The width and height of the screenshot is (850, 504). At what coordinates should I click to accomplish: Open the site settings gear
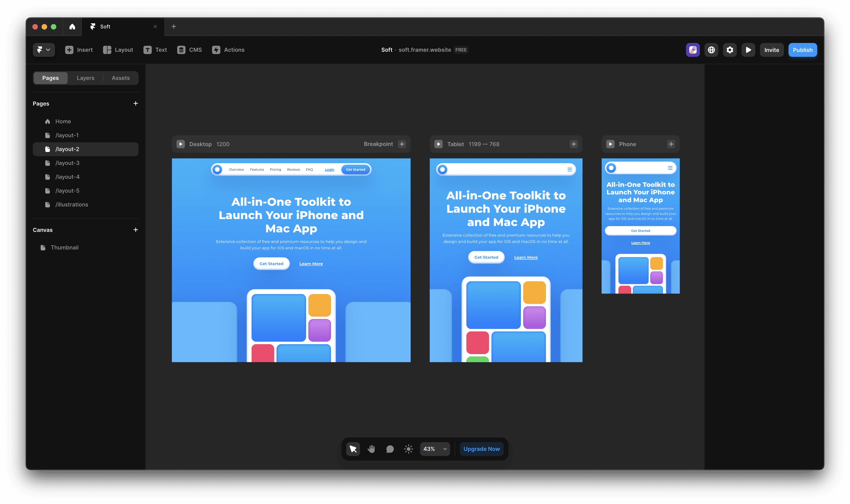pos(729,50)
